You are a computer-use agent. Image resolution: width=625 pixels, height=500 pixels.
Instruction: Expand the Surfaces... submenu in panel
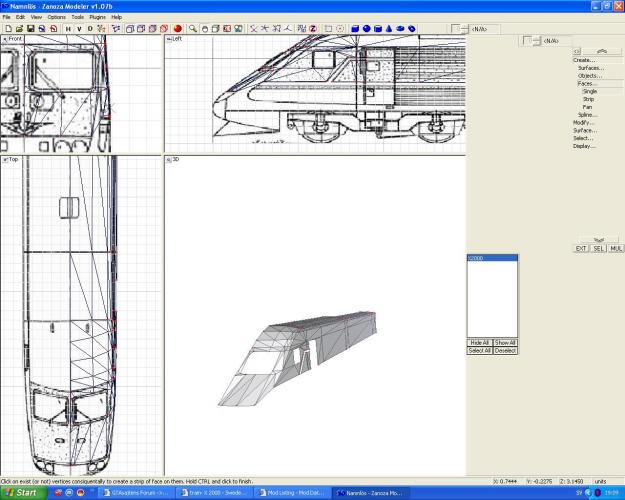point(590,68)
